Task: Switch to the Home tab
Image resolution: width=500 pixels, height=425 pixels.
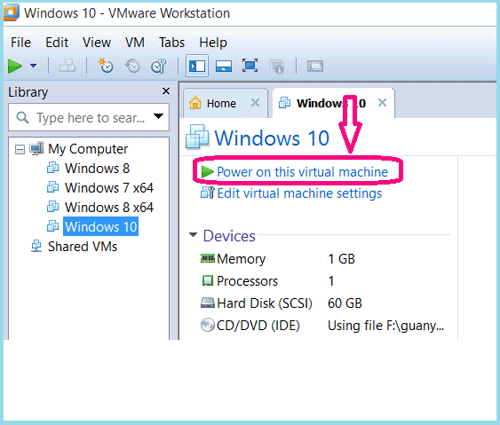Action: pyautogui.click(x=221, y=103)
